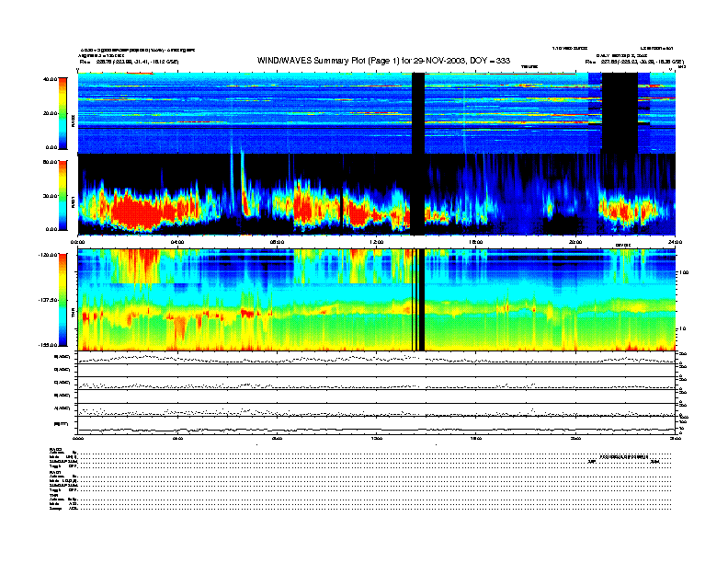Click the 24:00 label beneath the RAD1 spectrogram
Image resolution: width=728 pixels, height=563 pixels.
[675, 242]
